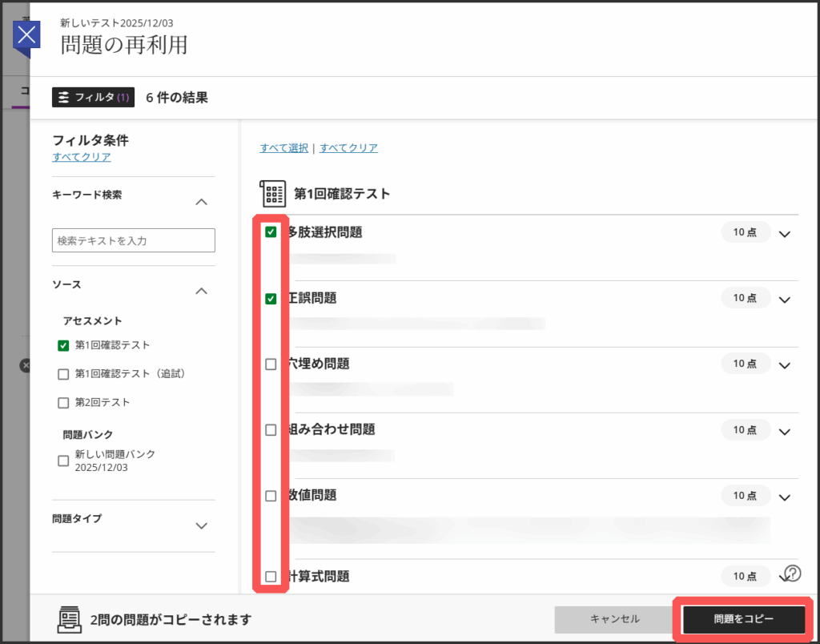This screenshot has height=644, width=820.
Task: Click the すべて選択 link
Action: pos(283,148)
